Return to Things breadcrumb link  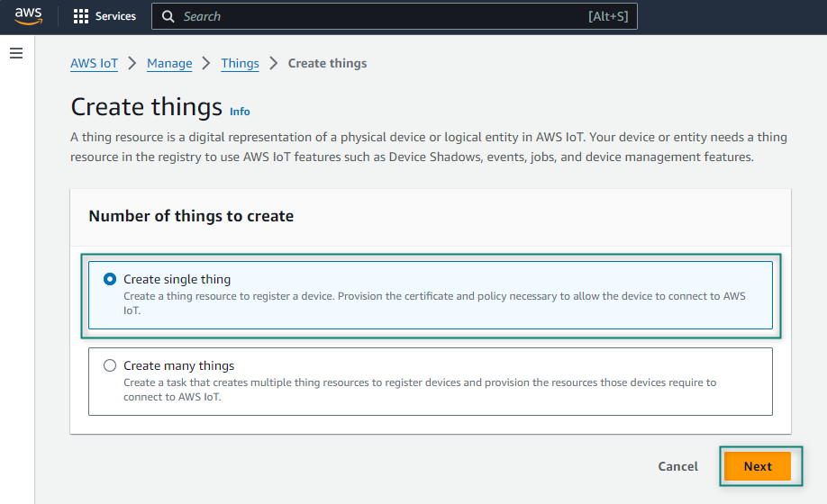(240, 63)
